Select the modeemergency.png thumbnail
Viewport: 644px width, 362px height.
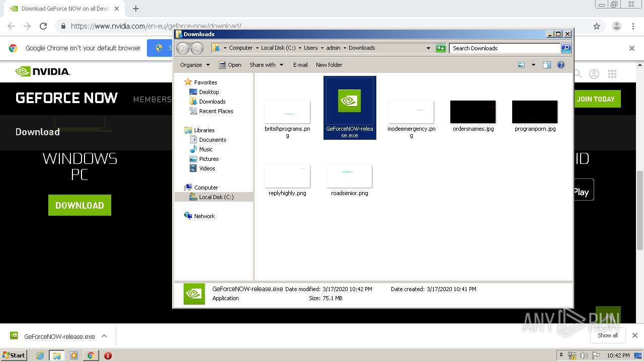(x=411, y=112)
